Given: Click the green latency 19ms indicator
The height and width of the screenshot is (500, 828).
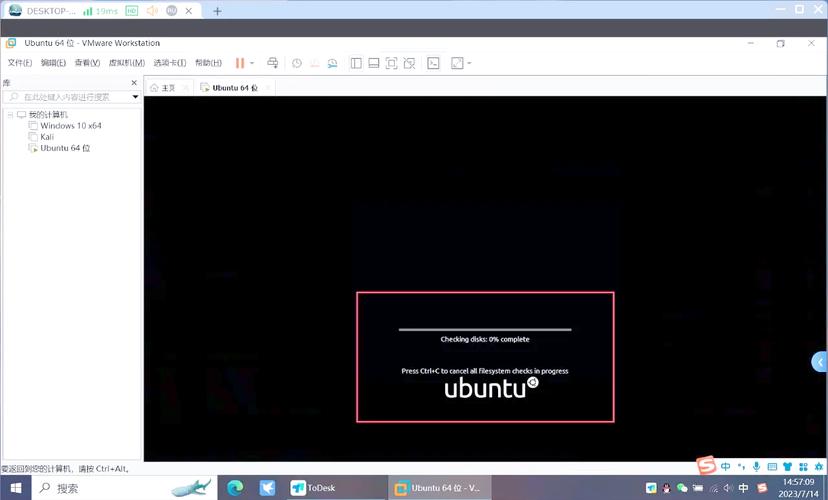Looking at the screenshot, I should point(100,11).
